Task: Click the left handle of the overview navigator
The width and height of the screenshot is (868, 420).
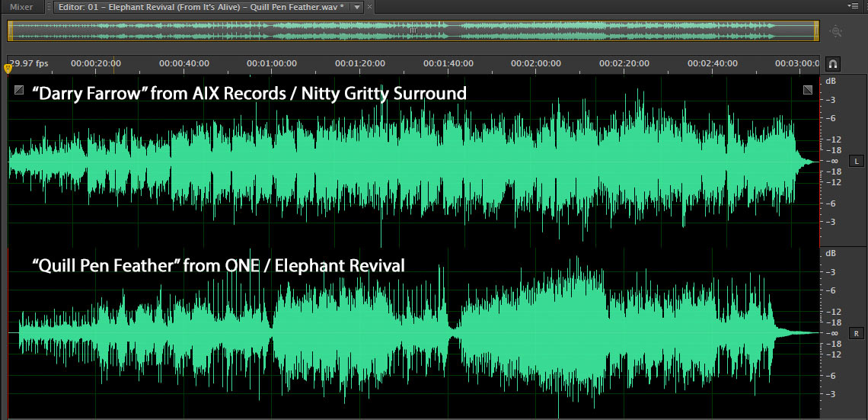Action: point(10,31)
